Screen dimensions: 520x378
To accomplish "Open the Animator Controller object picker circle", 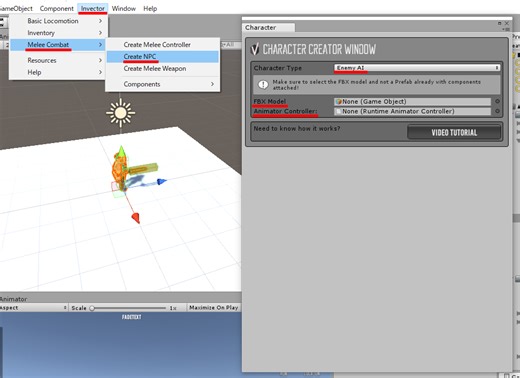I will pos(497,111).
